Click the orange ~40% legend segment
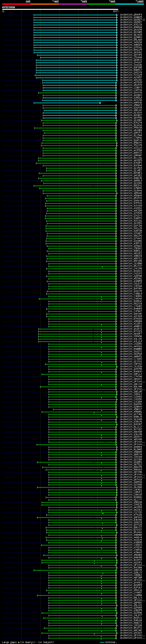Image resolution: width=146 pixels, height=644 pixels. [x=45, y=4]
